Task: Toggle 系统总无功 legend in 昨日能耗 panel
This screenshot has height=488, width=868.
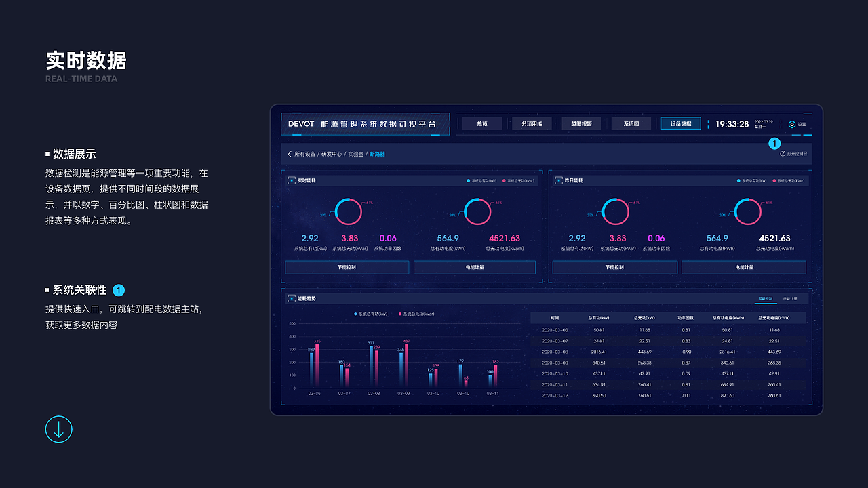Action: click(x=789, y=181)
